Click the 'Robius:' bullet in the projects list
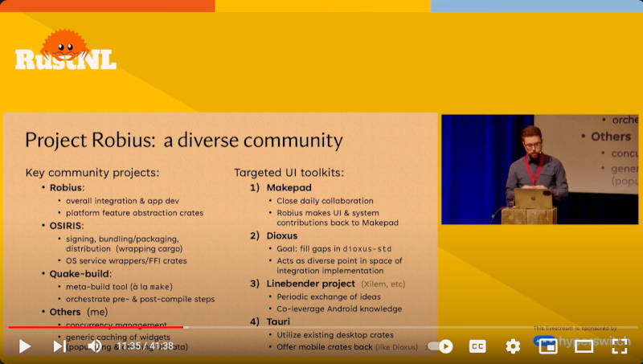The width and height of the screenshot is (643, 364). [67, 188]
